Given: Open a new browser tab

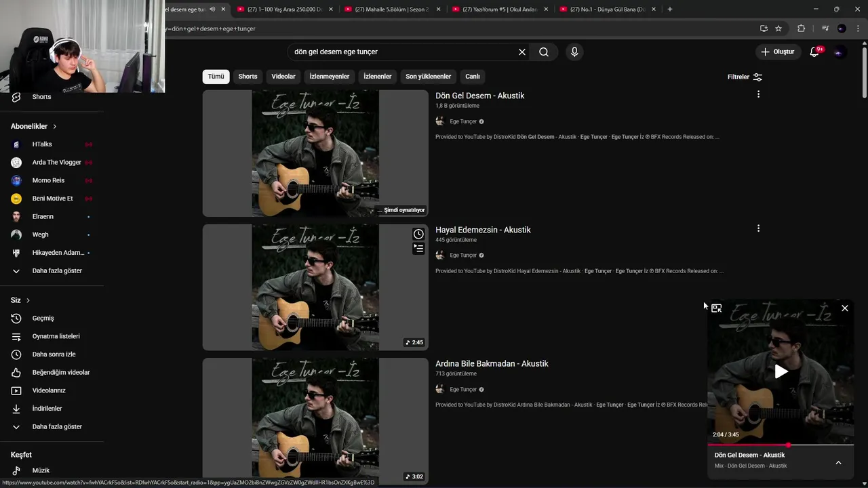Looking at the screenshot, I should click(670, 9).
